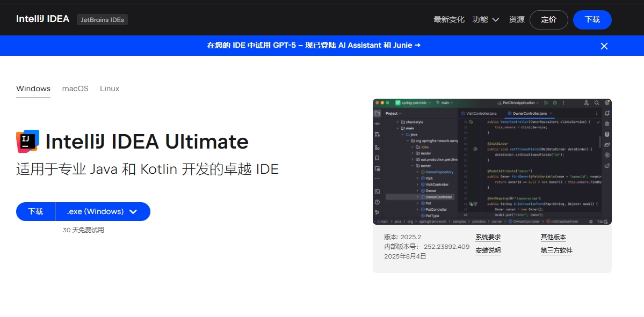The image size is (644, 317).
Task: Click Settings gear icon in IDE preview
Action: click(607, 103)
